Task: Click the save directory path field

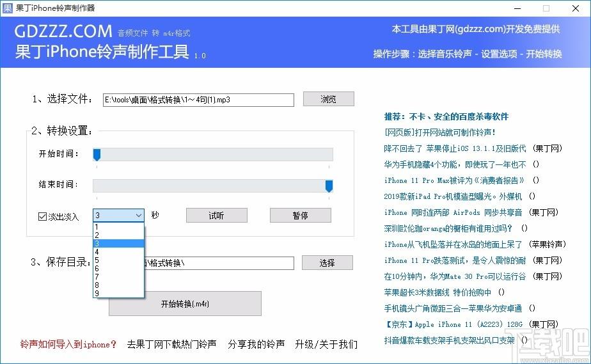Action: point(219,263)
